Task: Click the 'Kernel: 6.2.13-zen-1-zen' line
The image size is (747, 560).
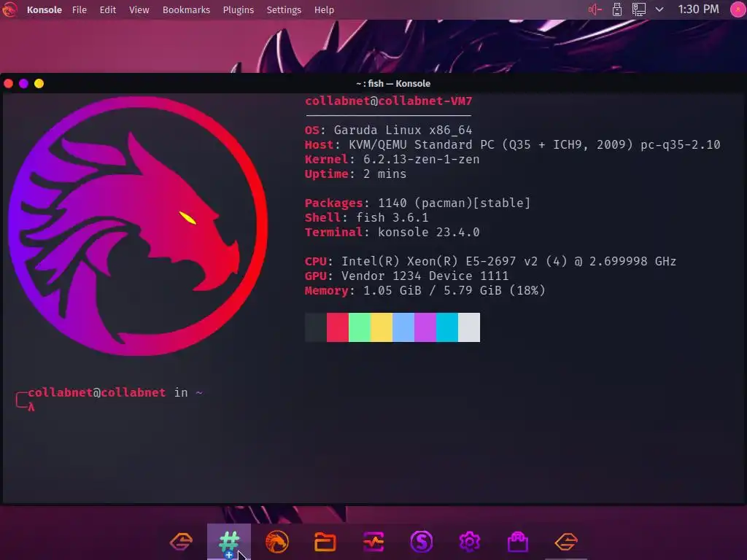Action: pos(392,160)
